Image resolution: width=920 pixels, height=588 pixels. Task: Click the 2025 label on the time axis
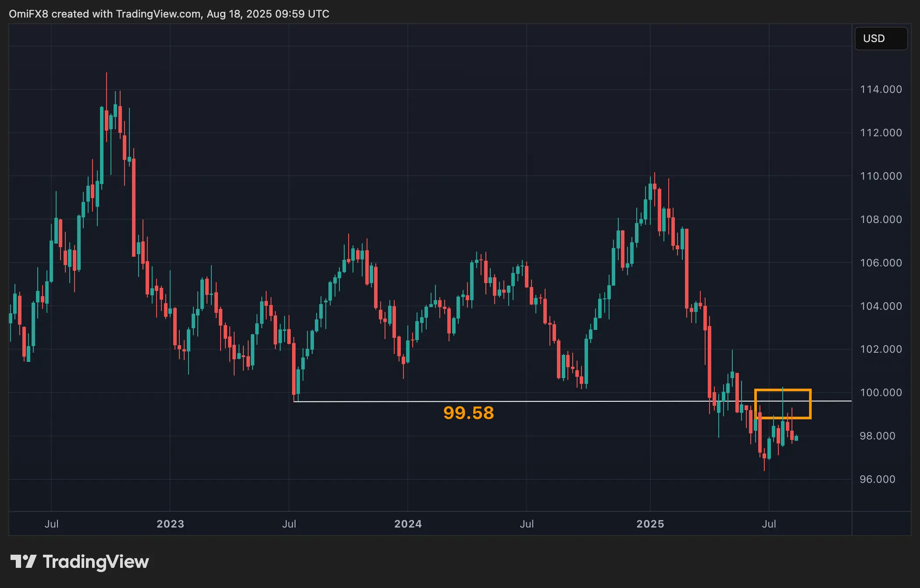point(651,524)
